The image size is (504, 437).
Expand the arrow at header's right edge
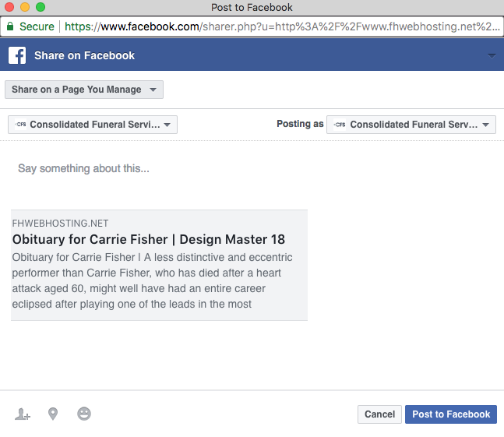[491, 56]
